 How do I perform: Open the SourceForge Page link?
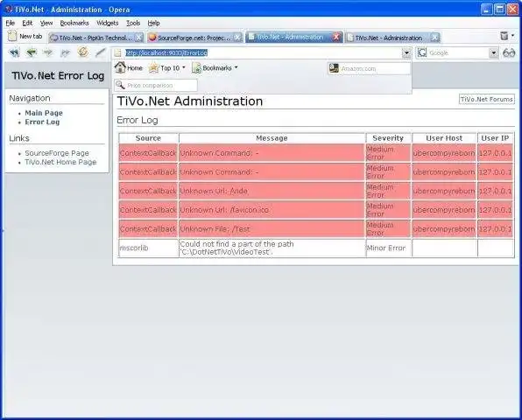click(x=57, y=153)
